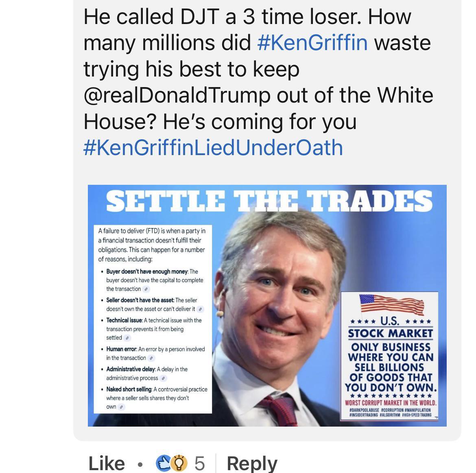Open the attached Settle The Trades image

(267, 305)
